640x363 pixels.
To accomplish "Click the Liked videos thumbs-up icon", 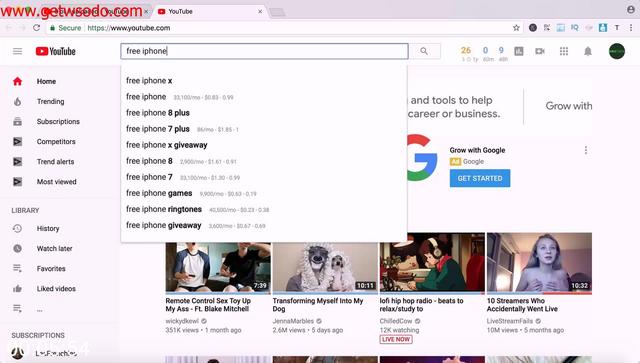I will pos(17,288).
